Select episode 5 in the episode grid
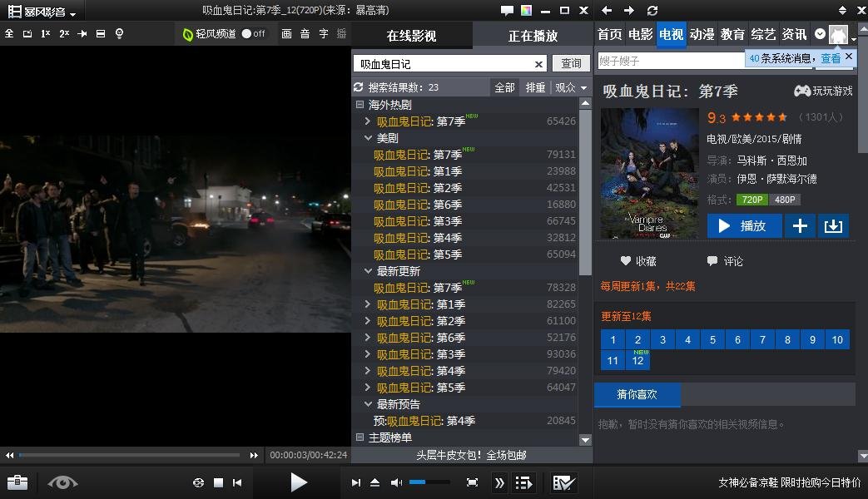The width and height of the screenshot is (868, 499). tap(712, 339)
